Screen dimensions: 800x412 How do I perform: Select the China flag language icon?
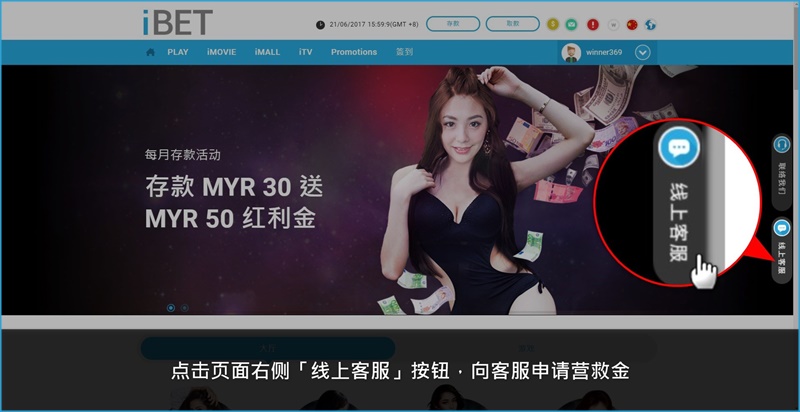coord(631,23)
